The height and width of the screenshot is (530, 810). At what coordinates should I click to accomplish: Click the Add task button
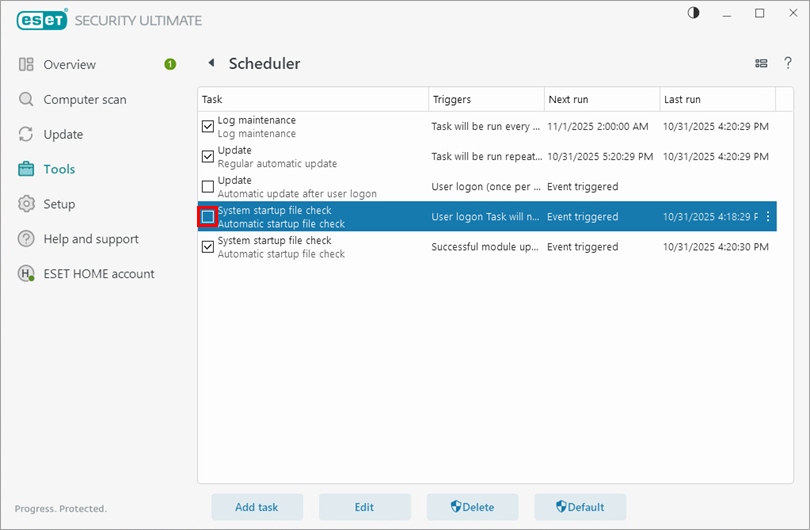(x=257, y=507)
